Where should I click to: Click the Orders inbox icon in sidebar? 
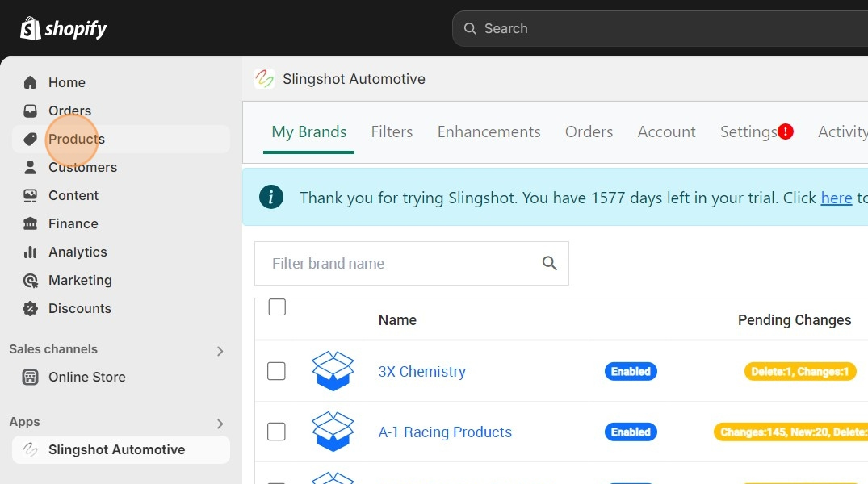pos(31,111)
